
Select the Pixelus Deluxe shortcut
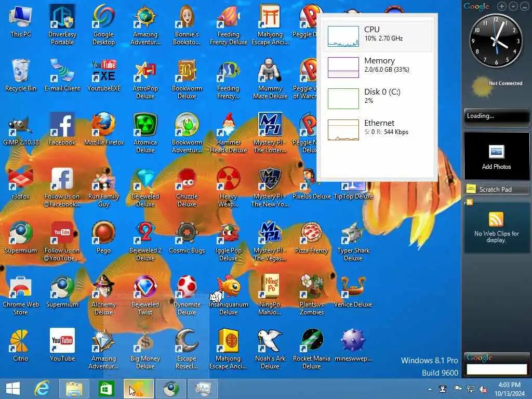coord(312,183)
